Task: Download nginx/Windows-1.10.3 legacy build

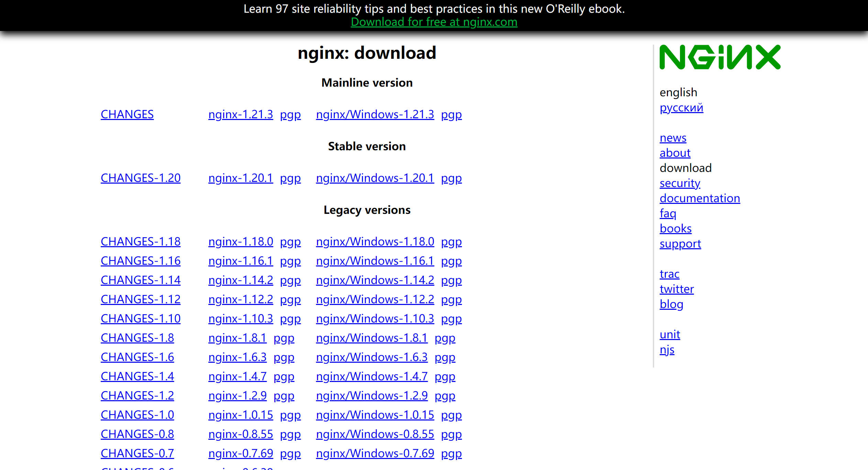Action: [x=375, y=319]
